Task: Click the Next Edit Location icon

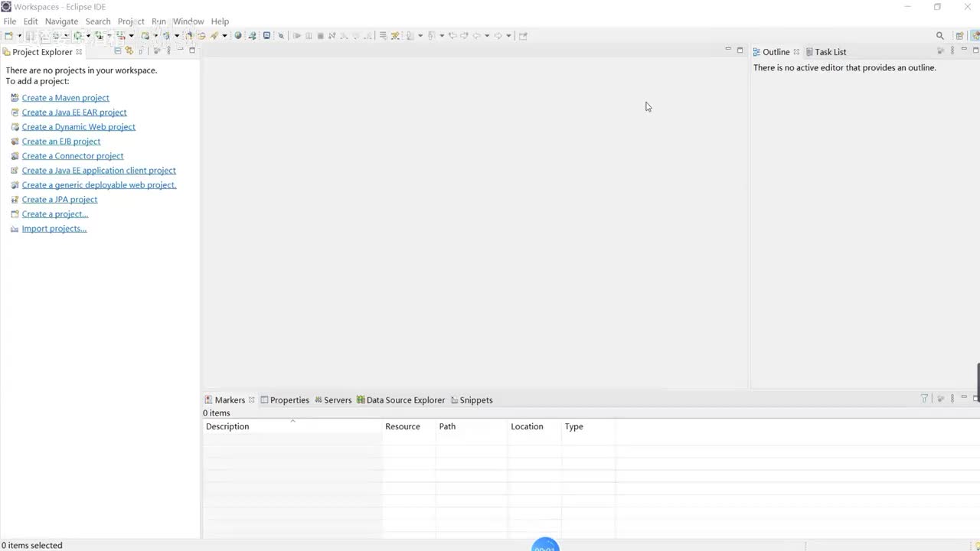Action: [x=464, y=36]
